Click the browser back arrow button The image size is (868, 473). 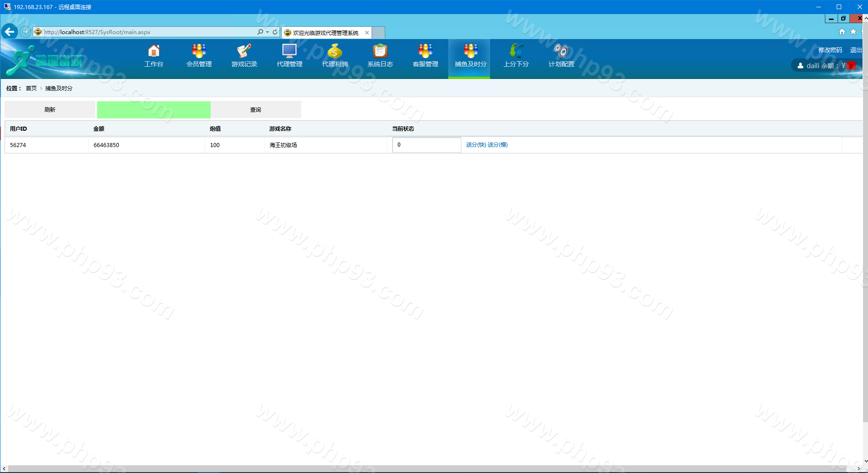point(10,32)
